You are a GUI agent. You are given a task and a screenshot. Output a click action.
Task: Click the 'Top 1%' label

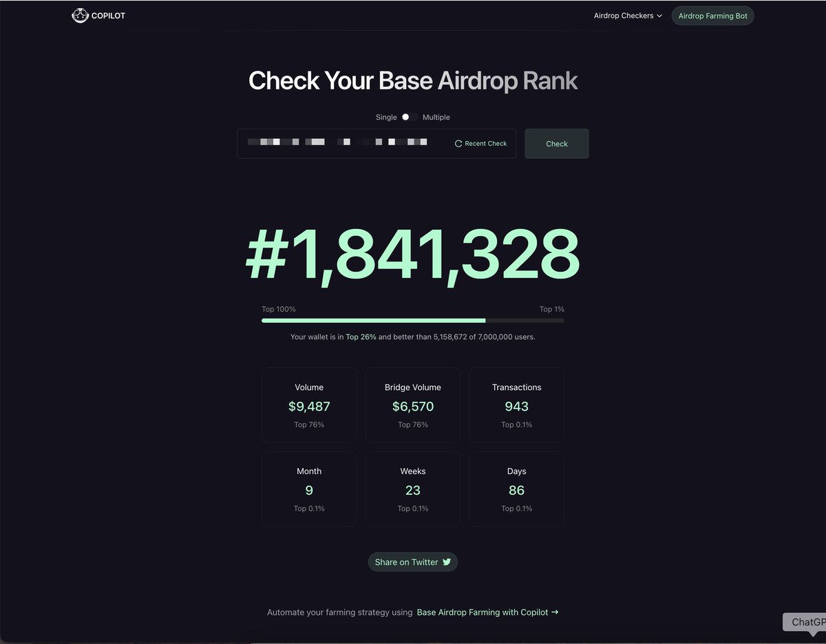tap(552, 310)
